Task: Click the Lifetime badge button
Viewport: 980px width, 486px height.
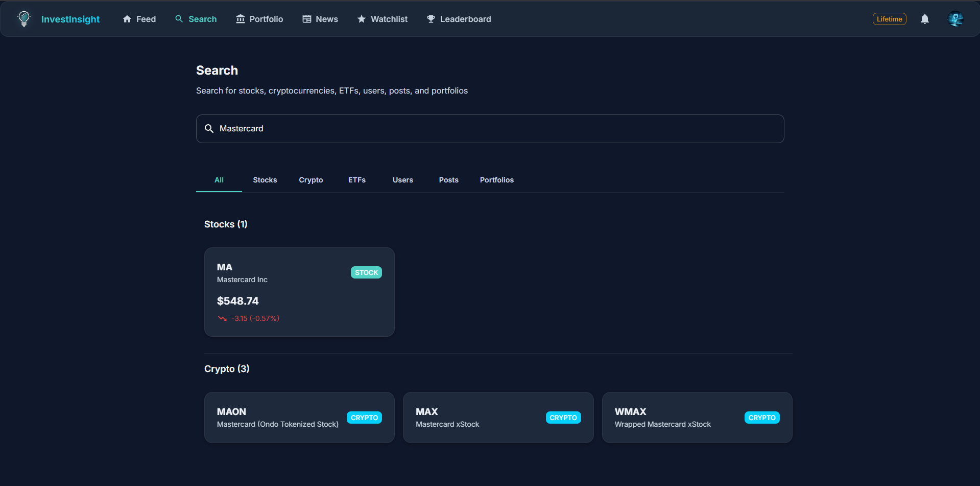Action: tap(889, 18)
